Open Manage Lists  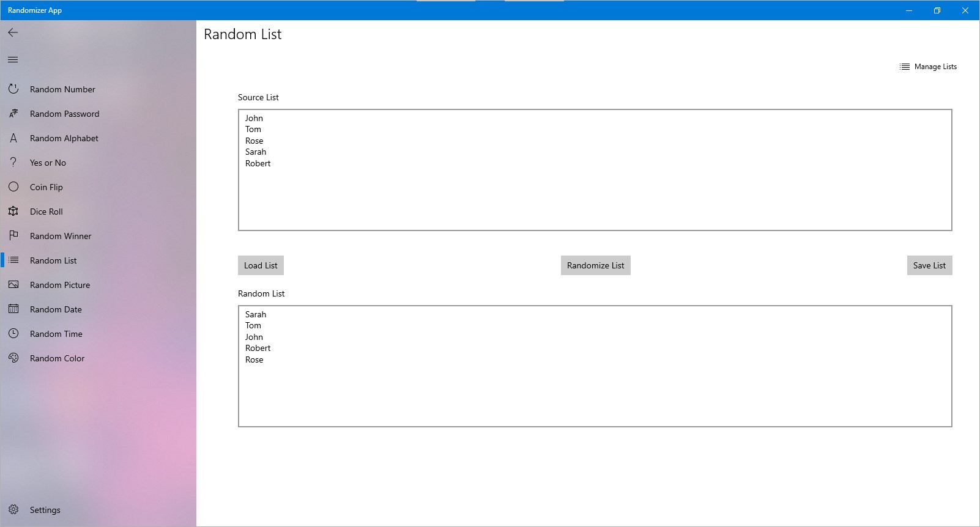(929, 67)
